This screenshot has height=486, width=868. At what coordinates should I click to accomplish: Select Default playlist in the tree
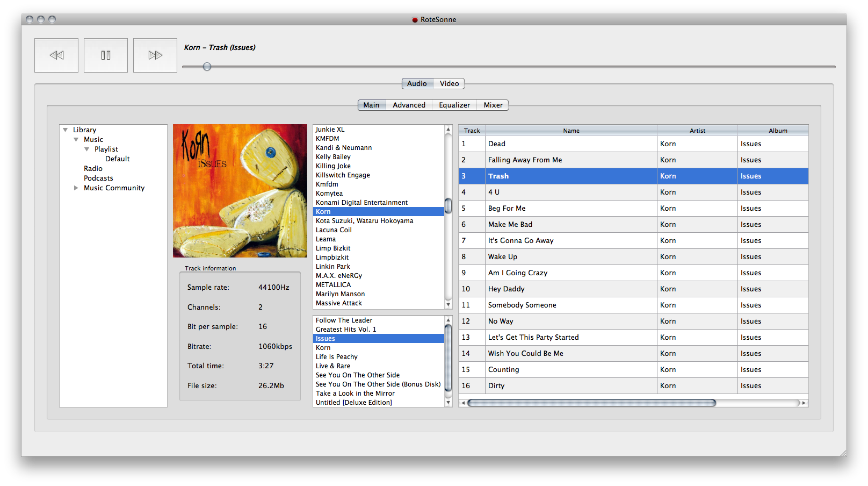[117, 159]
